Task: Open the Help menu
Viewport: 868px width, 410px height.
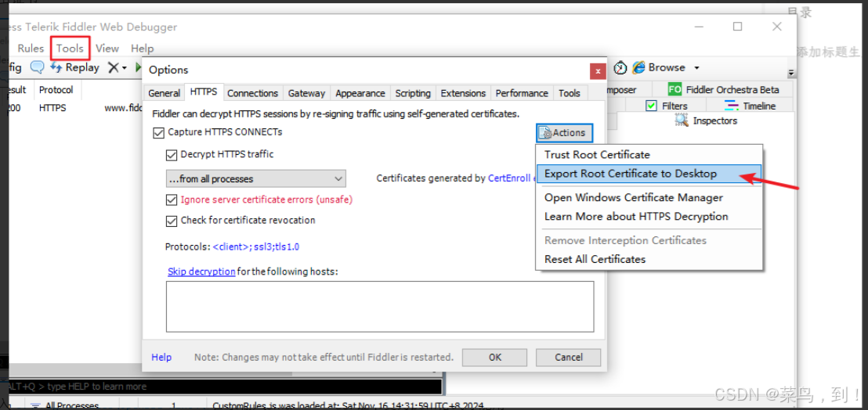Action: [x=143, y=48]
